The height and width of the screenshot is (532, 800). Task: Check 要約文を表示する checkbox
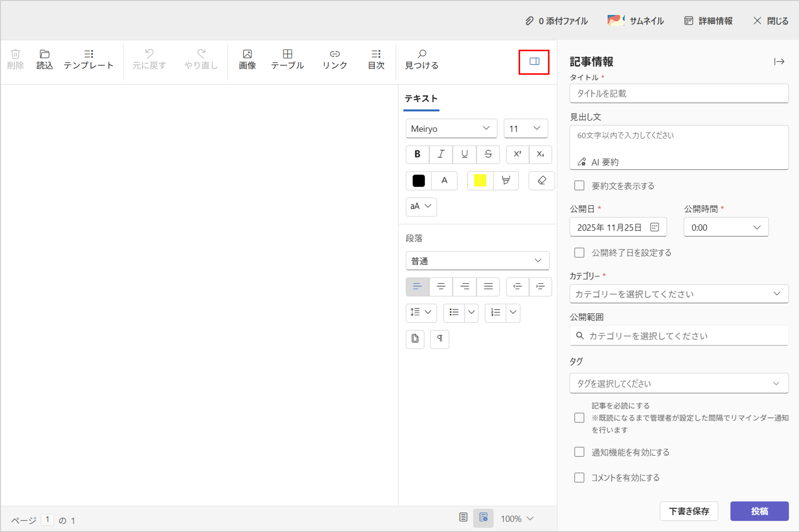579,186
